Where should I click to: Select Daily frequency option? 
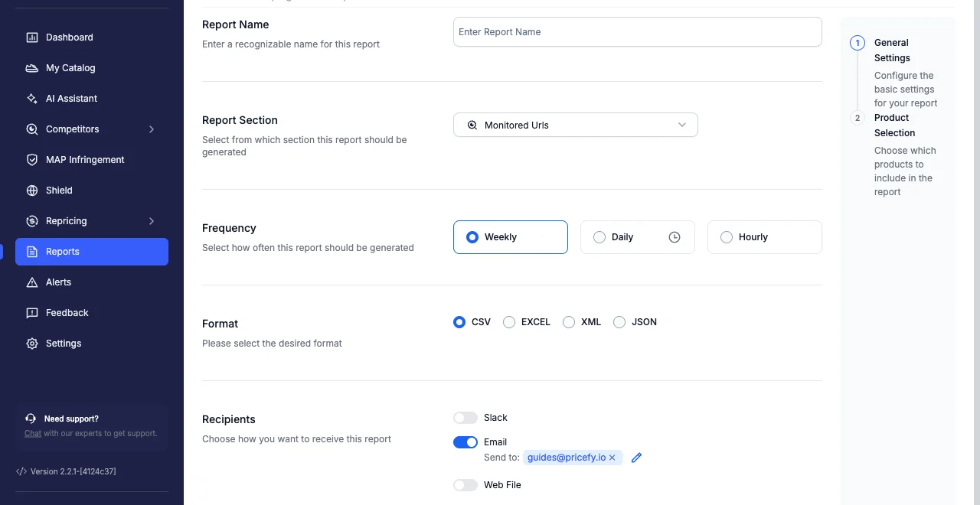click(638, 237)
